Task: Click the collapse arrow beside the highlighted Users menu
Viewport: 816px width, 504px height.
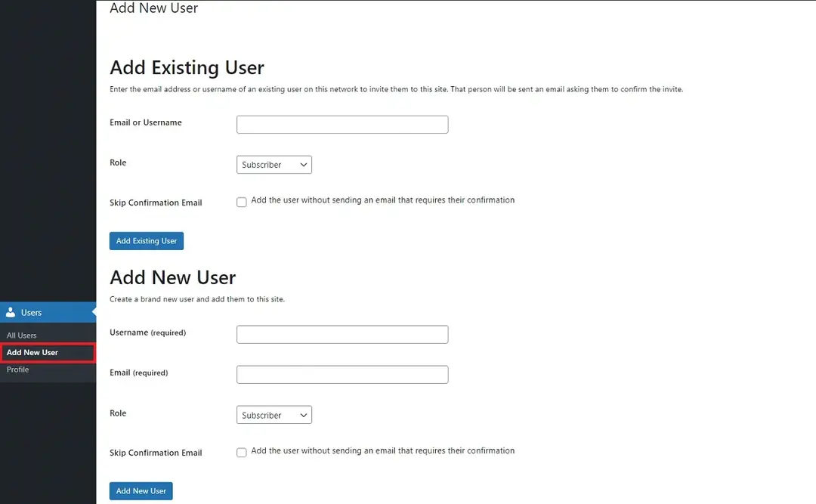Action: (94, 312)
